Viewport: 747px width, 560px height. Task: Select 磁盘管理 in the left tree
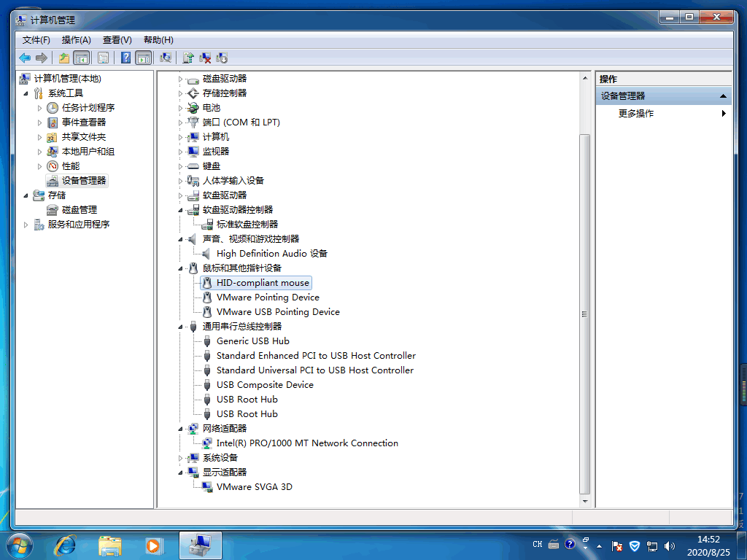pos(79,210)
